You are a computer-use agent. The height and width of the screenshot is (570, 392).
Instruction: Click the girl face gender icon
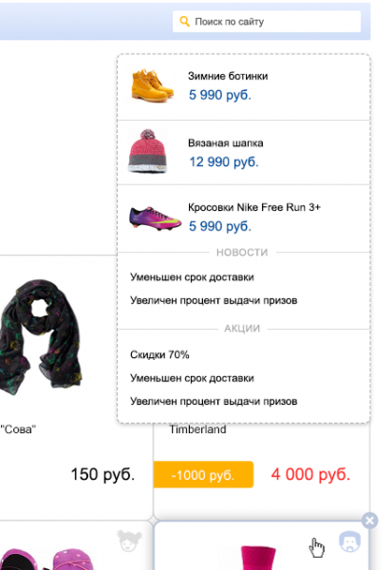point(129,541)
